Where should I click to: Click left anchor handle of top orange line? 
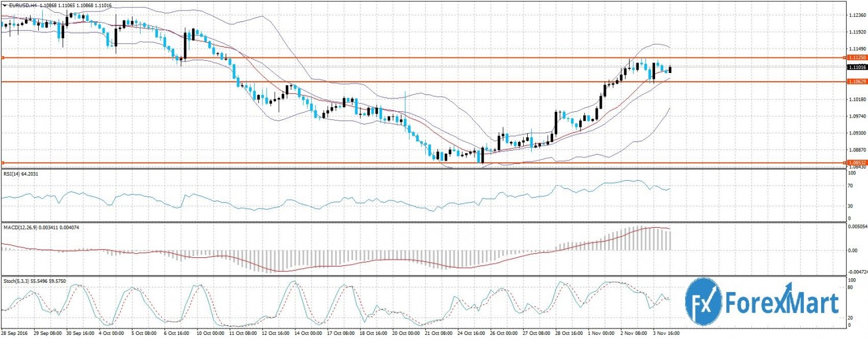point(2,58)
